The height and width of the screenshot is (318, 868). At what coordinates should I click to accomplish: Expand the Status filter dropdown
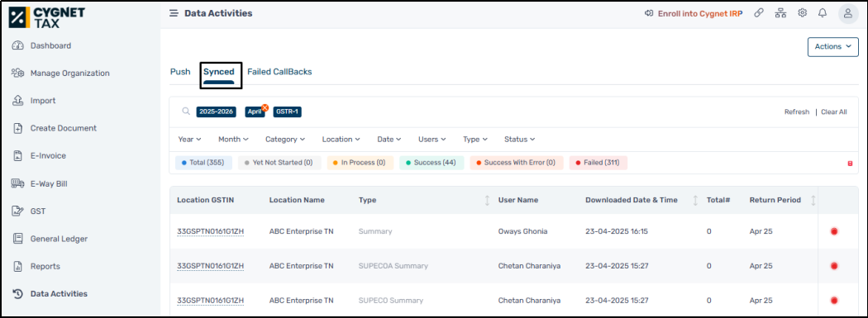click(x=519, y=140)
